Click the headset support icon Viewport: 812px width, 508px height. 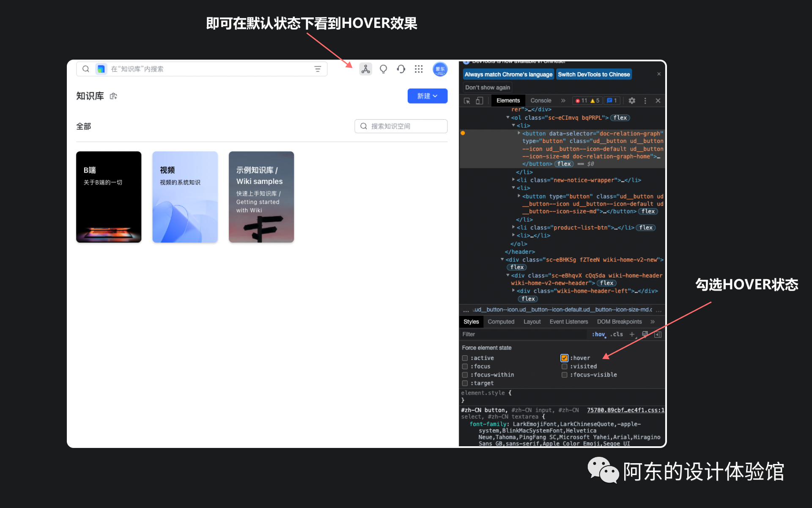tap(401, 69)
